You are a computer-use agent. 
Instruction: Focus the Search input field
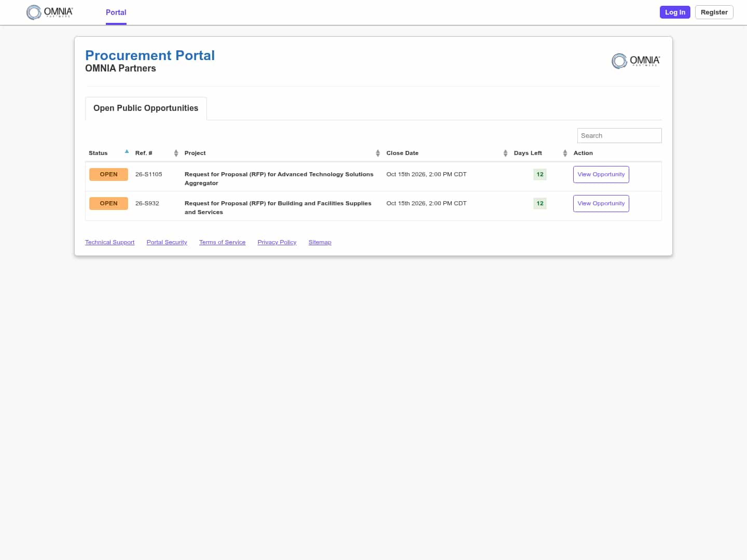pyautogui.click(x=619, y=135)
